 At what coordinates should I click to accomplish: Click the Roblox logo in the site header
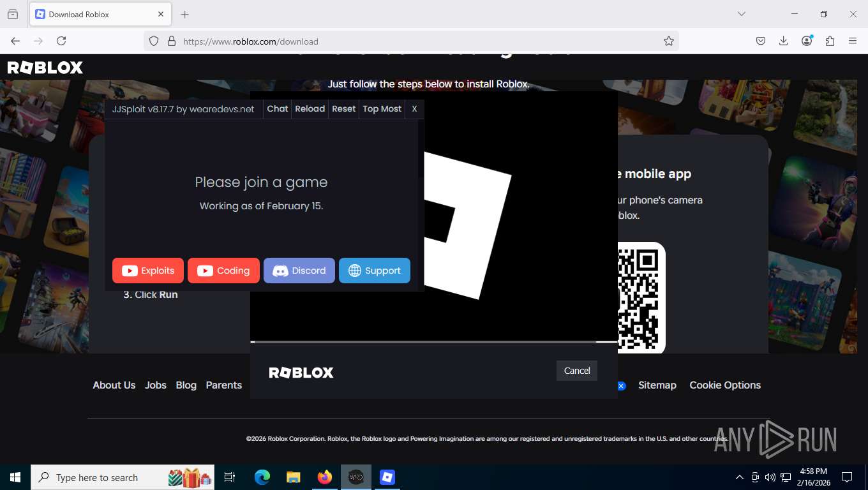click(45, 68)
